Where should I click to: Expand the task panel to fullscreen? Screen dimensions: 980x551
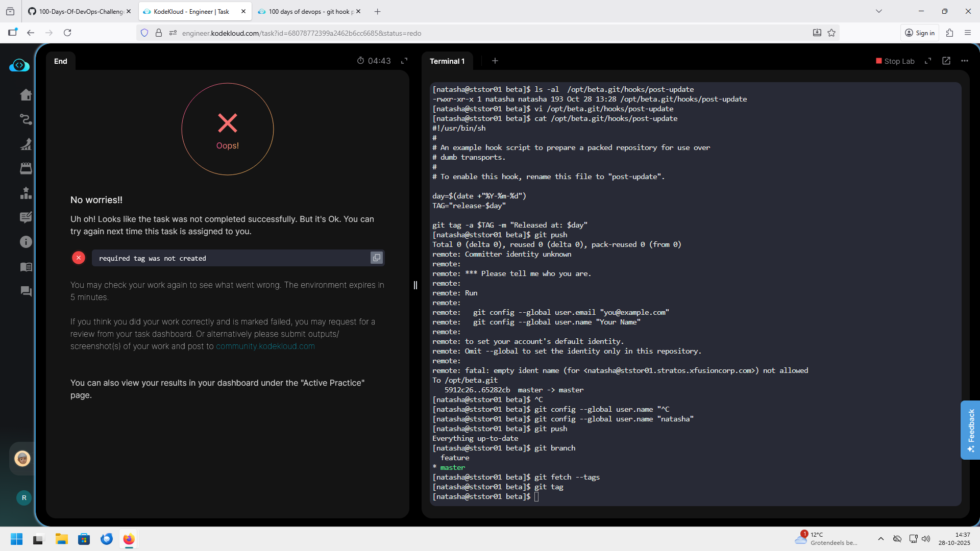(x=404, y=61)
